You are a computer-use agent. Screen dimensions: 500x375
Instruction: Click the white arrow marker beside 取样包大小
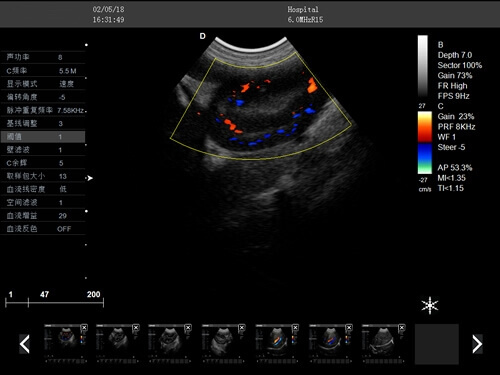pyautogui.click(x=89, y=178)
